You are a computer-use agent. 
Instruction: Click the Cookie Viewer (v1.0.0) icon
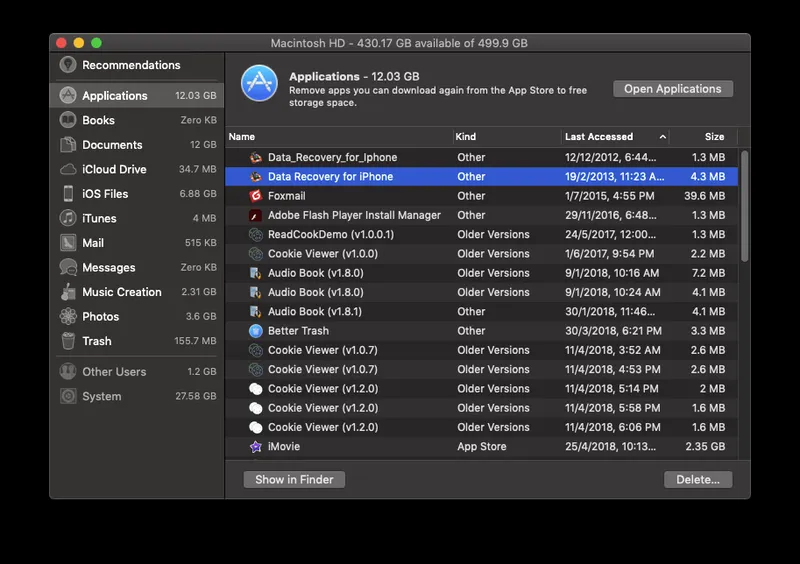pos(256,254)
